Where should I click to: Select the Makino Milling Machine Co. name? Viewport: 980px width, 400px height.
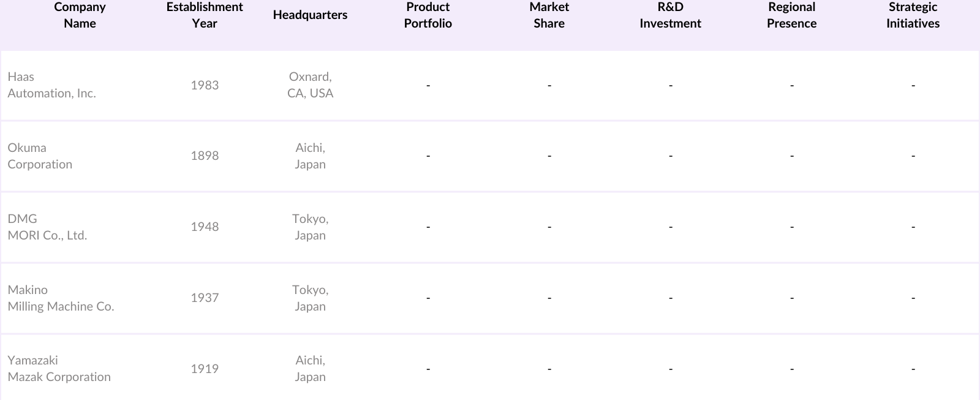(61, 298)
